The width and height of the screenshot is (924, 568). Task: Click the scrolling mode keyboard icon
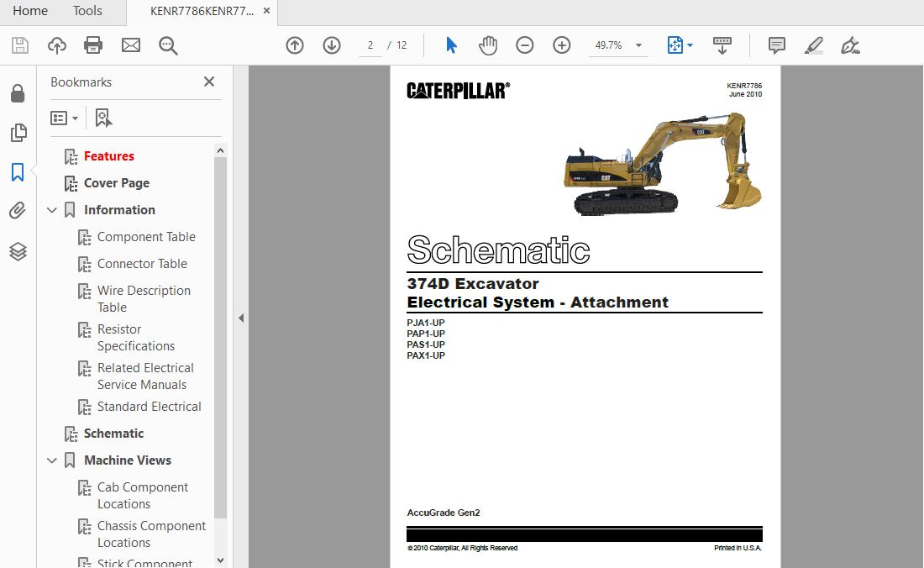click(x=722, y=45)
